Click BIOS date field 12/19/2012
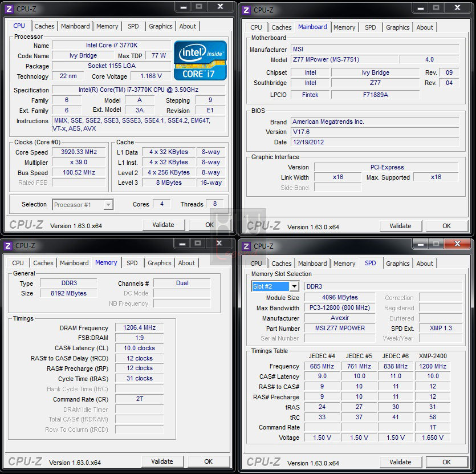The height and width of the screenshot is (474, 476). (x=375, y=142)
